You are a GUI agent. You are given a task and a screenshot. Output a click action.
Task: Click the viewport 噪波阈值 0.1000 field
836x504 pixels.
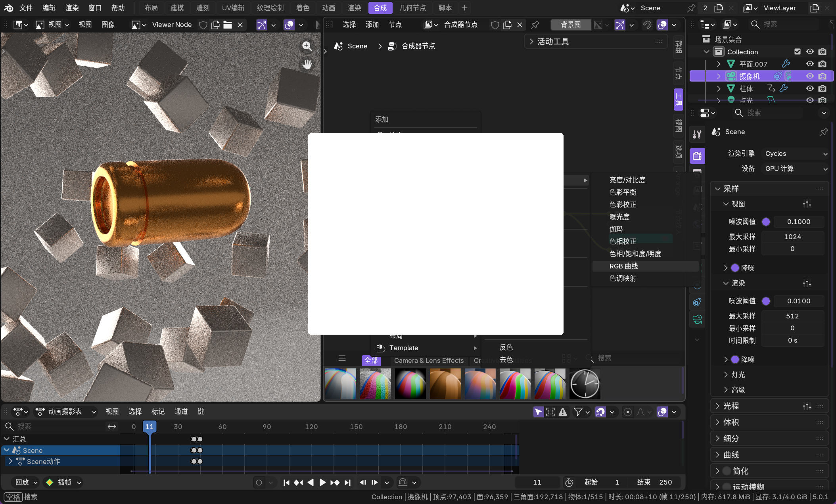pyautogui.click(x=798, y=222)
